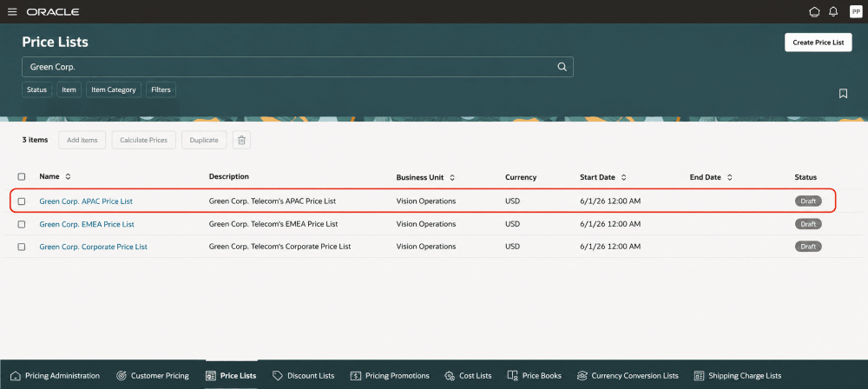This screenshot has width=868, height=389.
Task: Open the PP user profile avatar
Action: 856,11
